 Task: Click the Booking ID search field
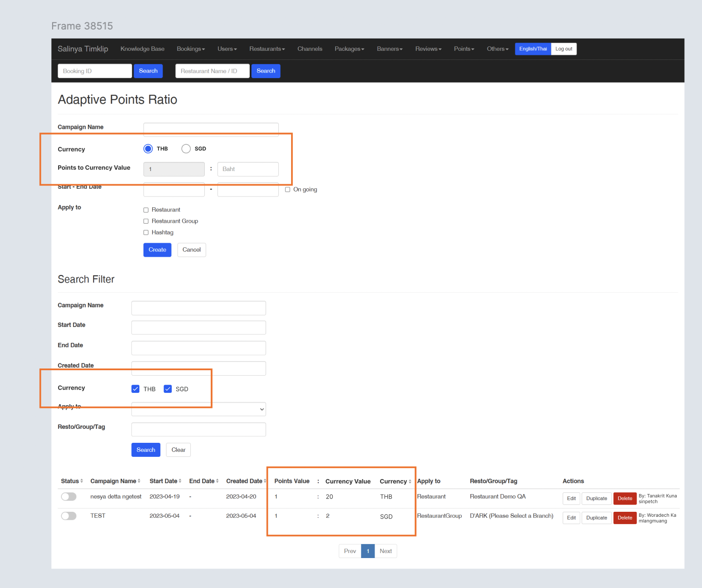[x=95, y=71]
